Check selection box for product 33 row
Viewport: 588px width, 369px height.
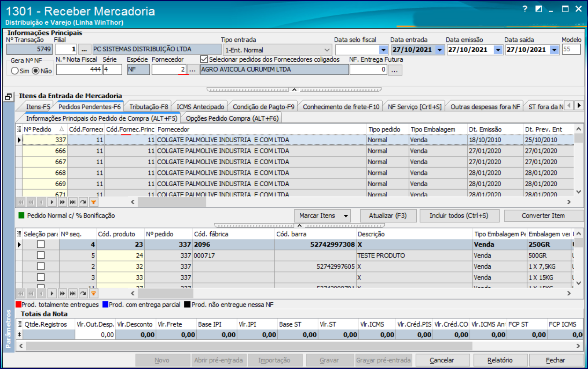point(41,277)
